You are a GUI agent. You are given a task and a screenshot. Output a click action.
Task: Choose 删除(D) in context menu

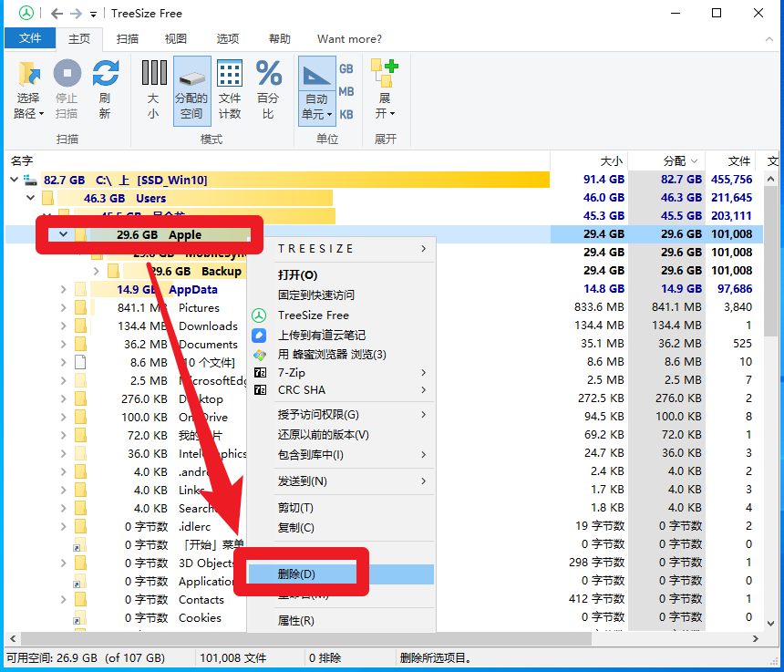[341, 574]
